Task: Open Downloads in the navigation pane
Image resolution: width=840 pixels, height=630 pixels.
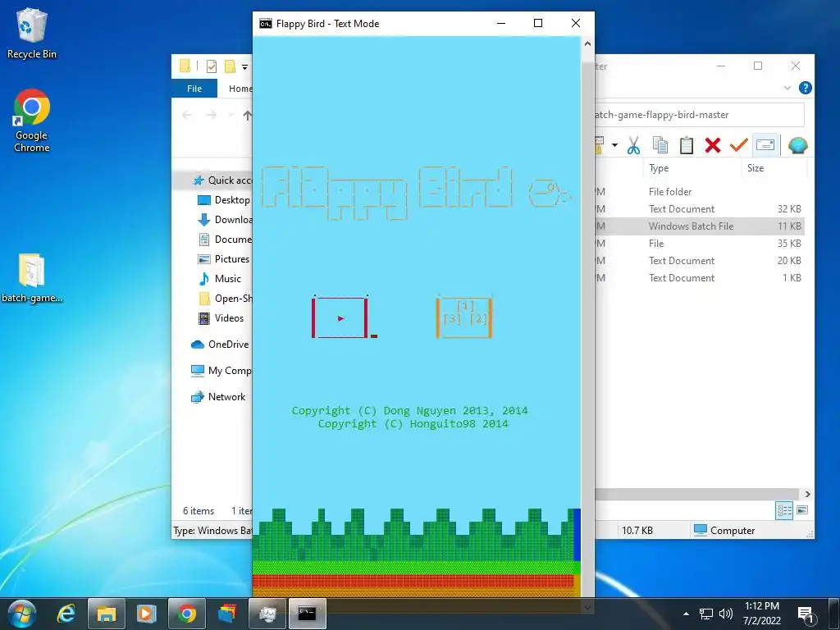Action: pos(225,220)
